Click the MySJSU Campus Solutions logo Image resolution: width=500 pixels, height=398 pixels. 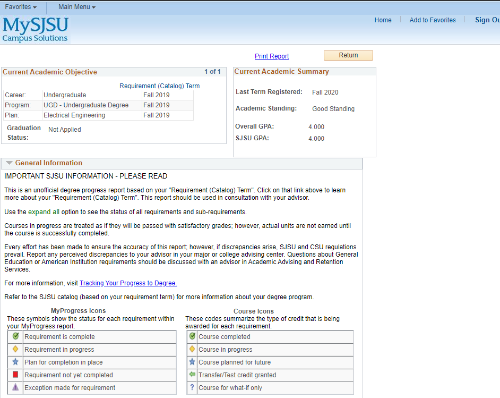pos(35,29)
